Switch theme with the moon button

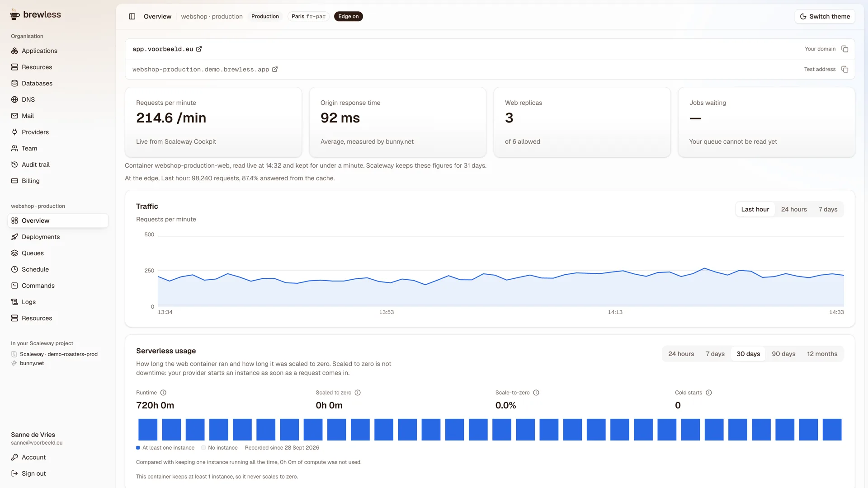point(825,16)
